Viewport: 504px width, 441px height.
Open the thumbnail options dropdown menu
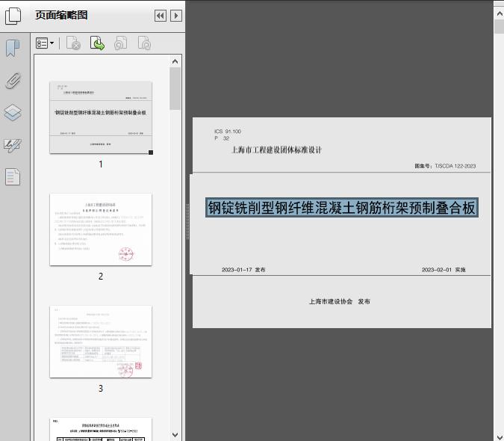click(x=45, y=43)
